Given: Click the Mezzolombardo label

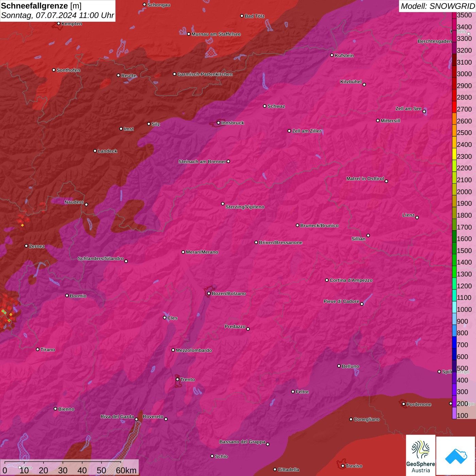Looking at the screenshot, I should click(x=194, y=350).
